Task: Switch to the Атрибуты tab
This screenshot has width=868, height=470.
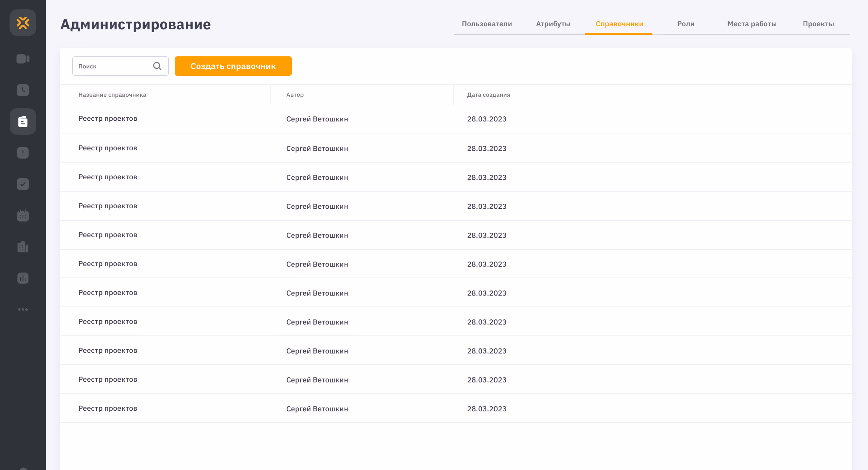Action: [x=553, y=24]
